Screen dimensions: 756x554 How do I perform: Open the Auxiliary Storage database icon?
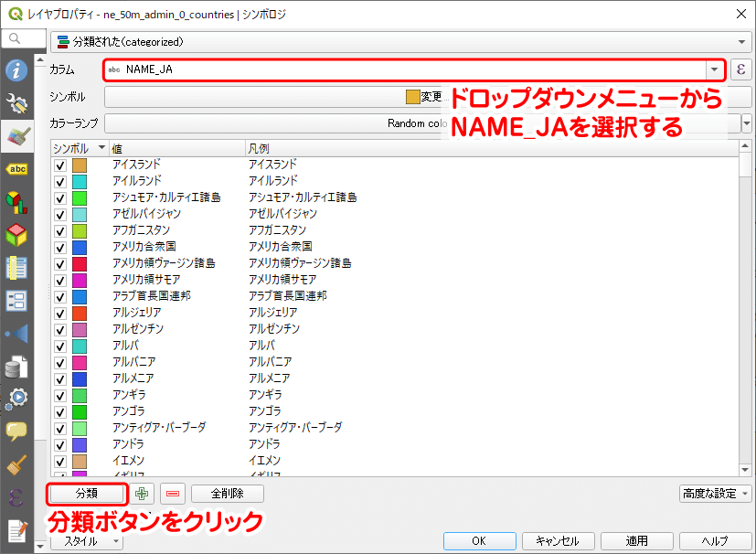(16, 367)
